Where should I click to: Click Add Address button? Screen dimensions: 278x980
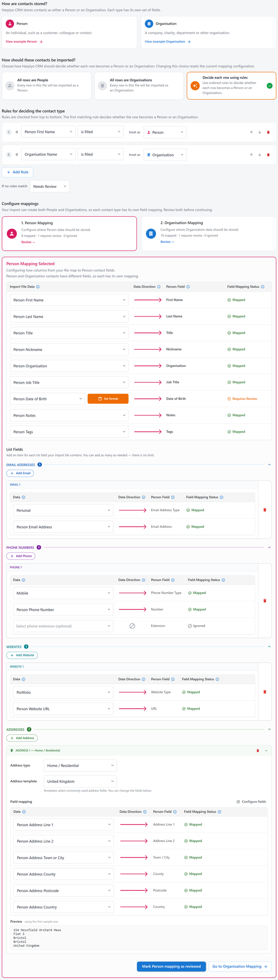tap(22, 738)
